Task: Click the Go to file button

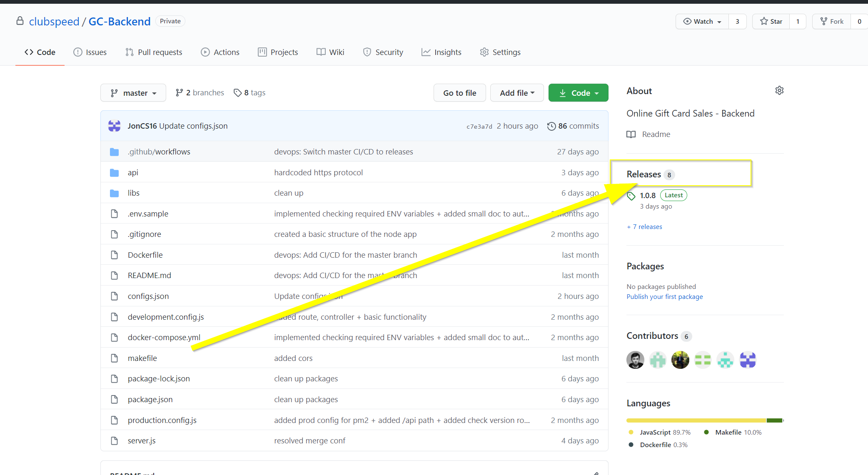Action: tap(460, 93)
